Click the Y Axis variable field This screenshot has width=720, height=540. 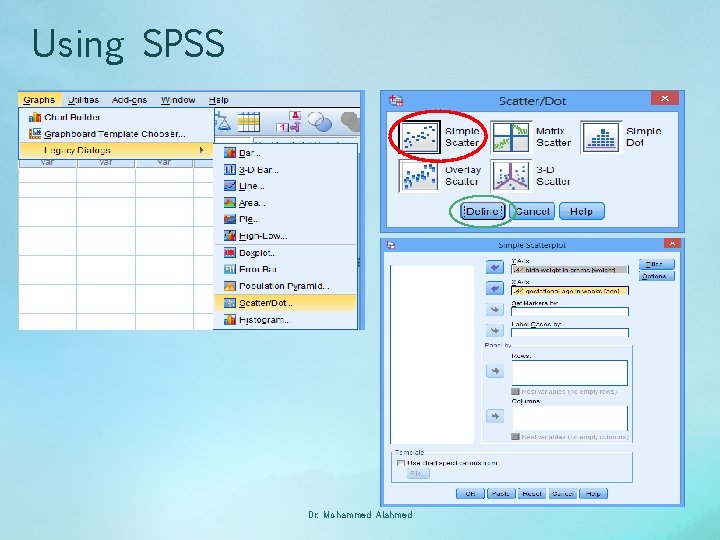[x=569, y=270]
